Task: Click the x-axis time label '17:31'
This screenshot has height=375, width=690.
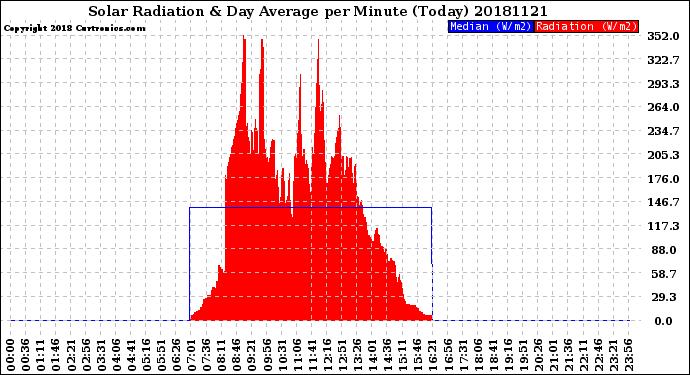Action: (x=462, y=355)
